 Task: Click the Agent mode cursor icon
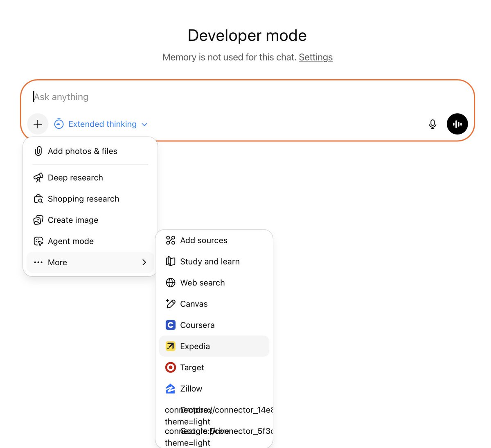pyautogui.click(x=38, y=242)
